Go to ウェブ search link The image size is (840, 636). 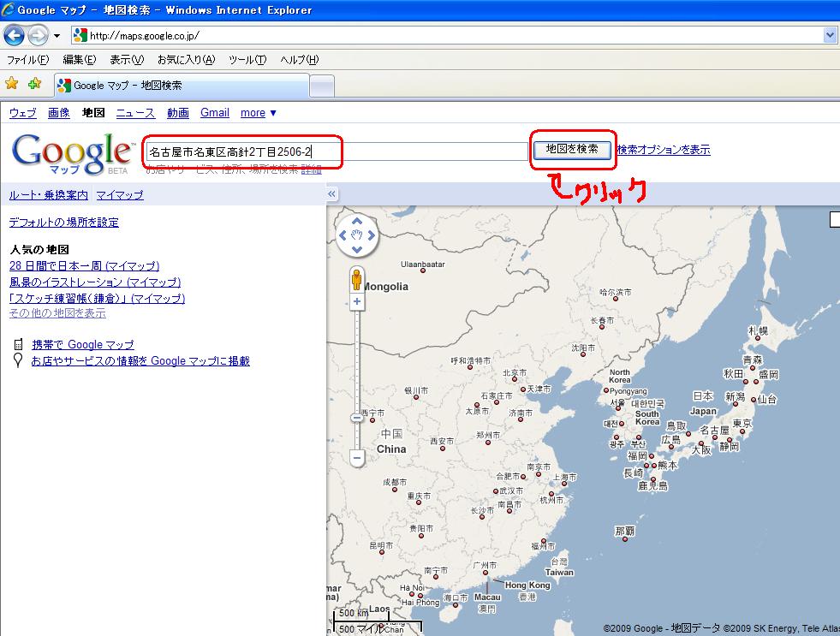tap(22, 113)
